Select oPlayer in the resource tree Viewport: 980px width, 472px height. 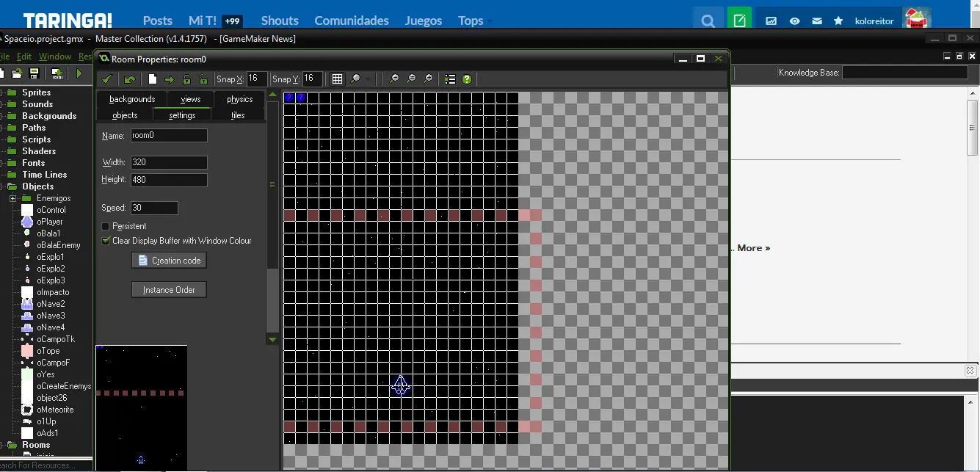click(x=50, y=222)
